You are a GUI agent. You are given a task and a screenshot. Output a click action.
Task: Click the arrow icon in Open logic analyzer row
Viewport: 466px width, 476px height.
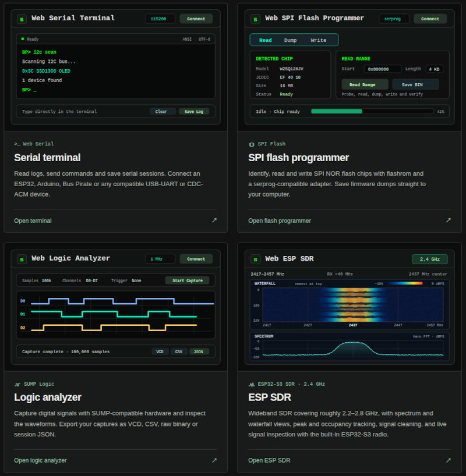pos(214,460)
